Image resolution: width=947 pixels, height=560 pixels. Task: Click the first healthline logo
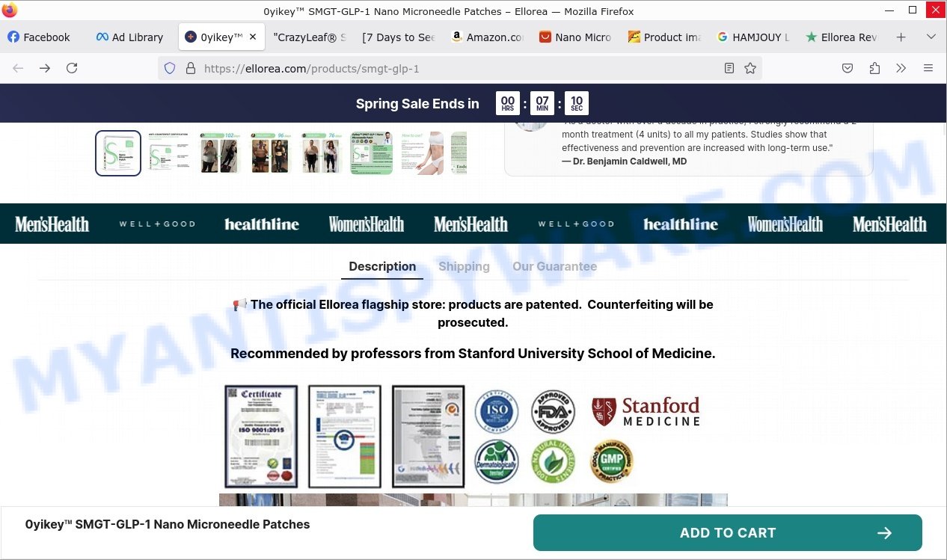(x=262, y=224)
